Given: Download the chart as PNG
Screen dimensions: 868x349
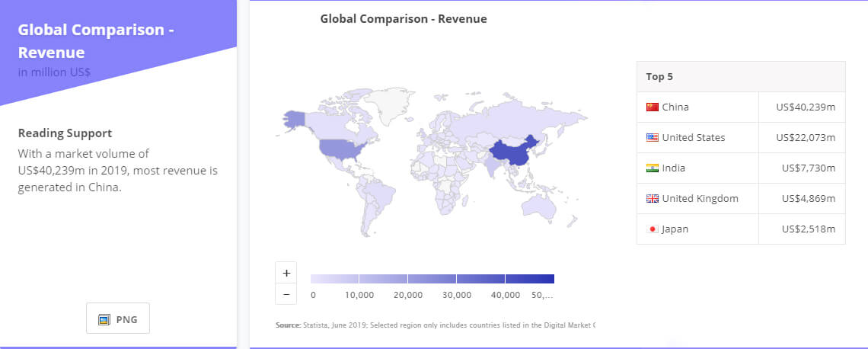Looking at the screenshot, I should click(x=118, y=319).
